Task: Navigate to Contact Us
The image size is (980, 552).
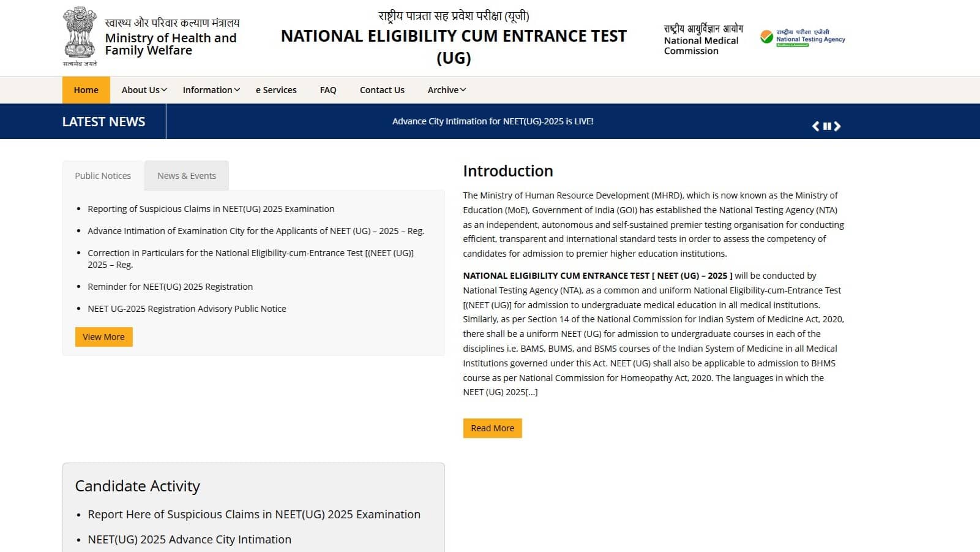Action: [381, 90]
